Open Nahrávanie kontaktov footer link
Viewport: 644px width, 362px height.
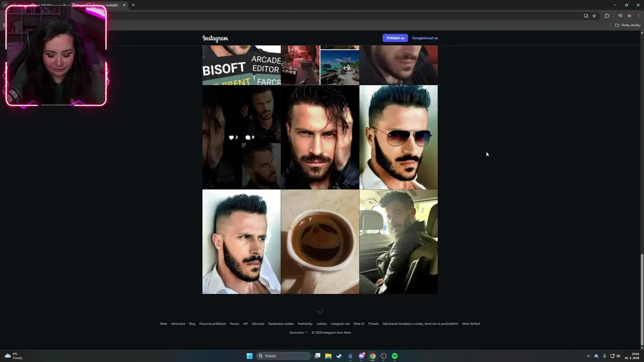(x=420, y=324)
